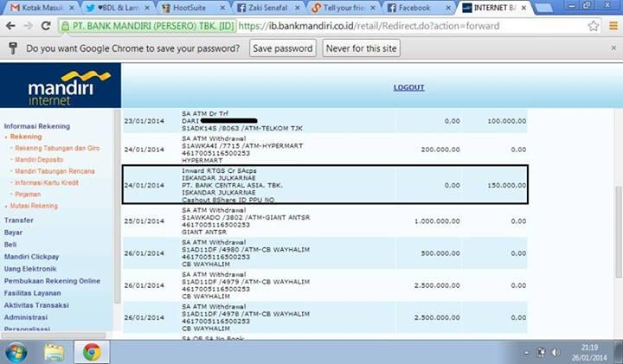Open Mandiri Clickpay menu

point(31,257)
